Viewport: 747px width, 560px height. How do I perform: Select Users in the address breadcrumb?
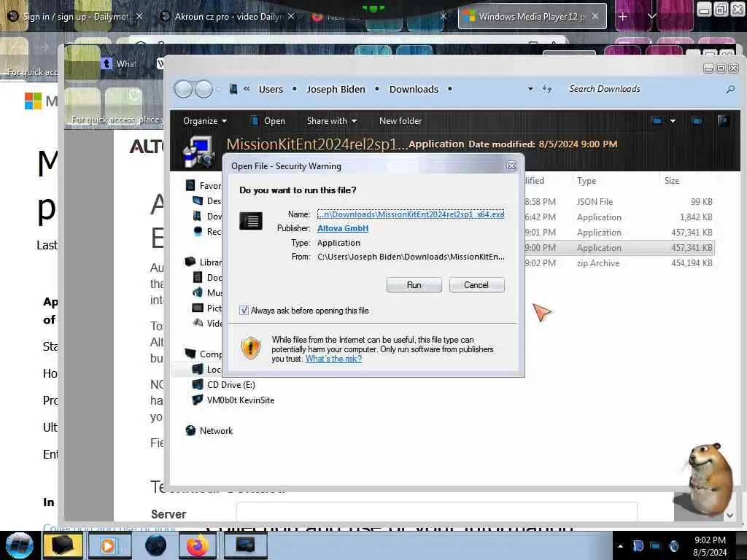271,89
